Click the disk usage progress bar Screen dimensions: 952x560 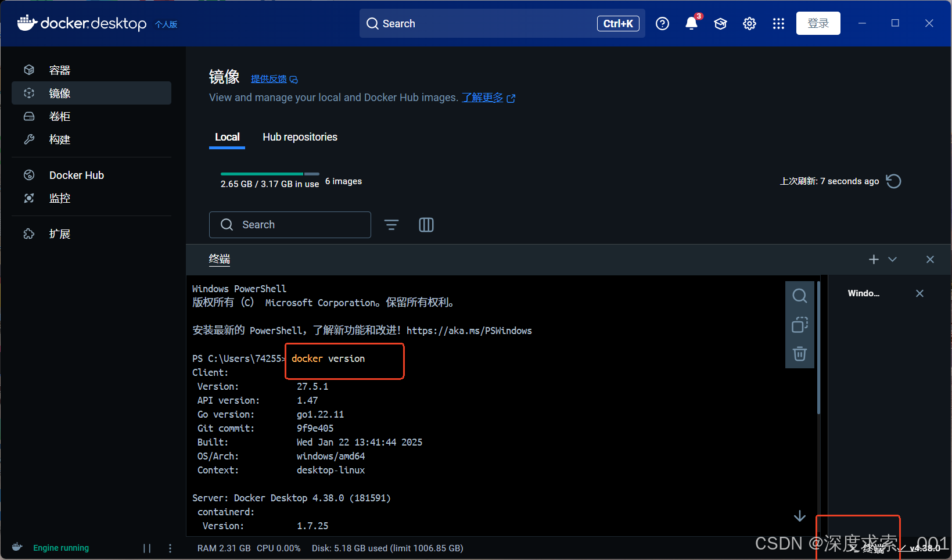[270, 174]
